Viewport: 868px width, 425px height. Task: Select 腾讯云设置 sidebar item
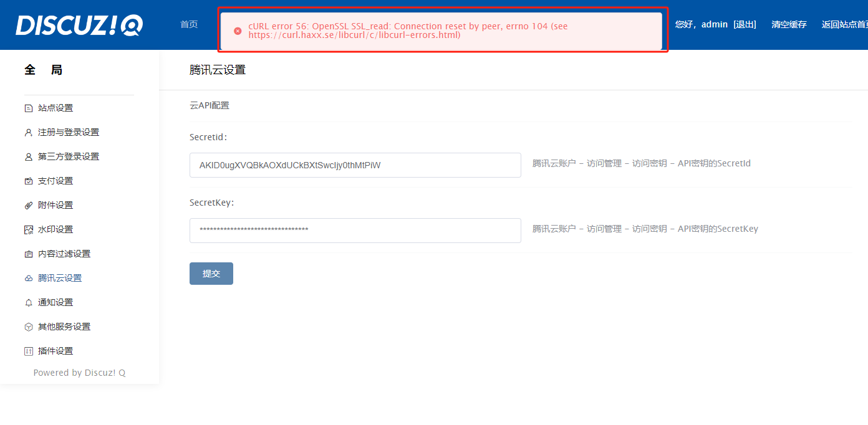[60, 278]
